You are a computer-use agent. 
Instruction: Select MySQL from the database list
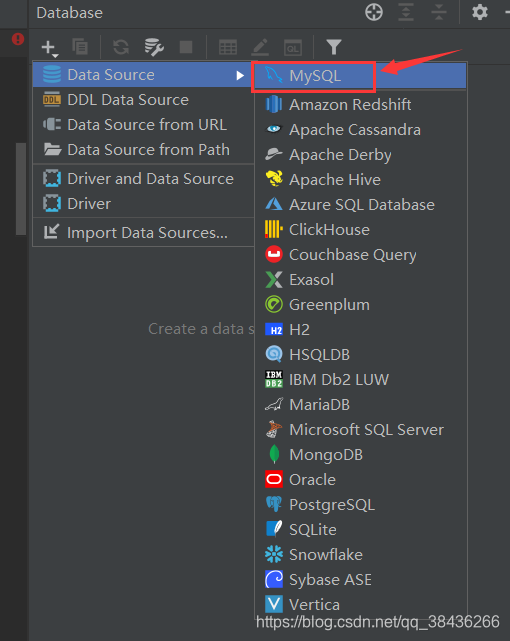pyautogui.click(x=360, y=76)
